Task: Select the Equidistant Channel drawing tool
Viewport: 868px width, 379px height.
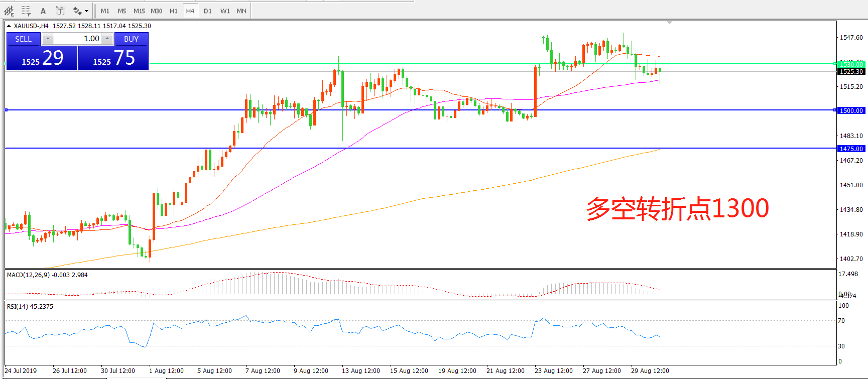Action: point(9,11)
